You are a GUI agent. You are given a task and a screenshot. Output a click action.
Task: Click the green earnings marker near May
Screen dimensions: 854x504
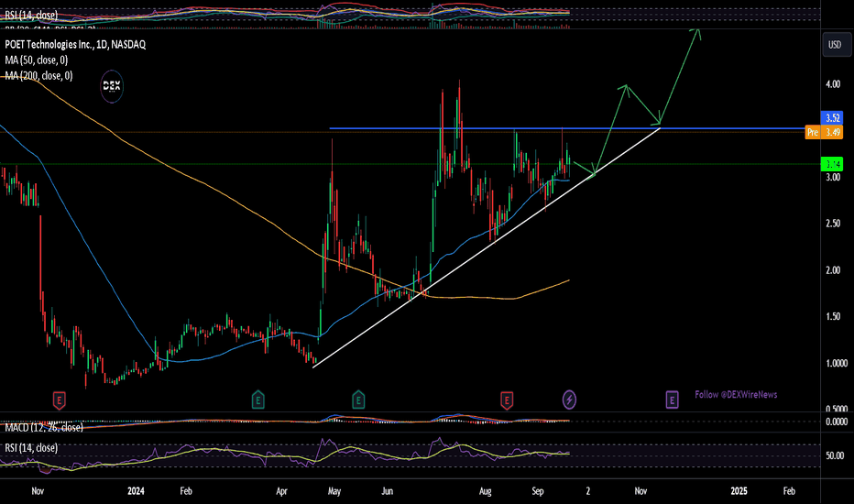coord(358,400)
